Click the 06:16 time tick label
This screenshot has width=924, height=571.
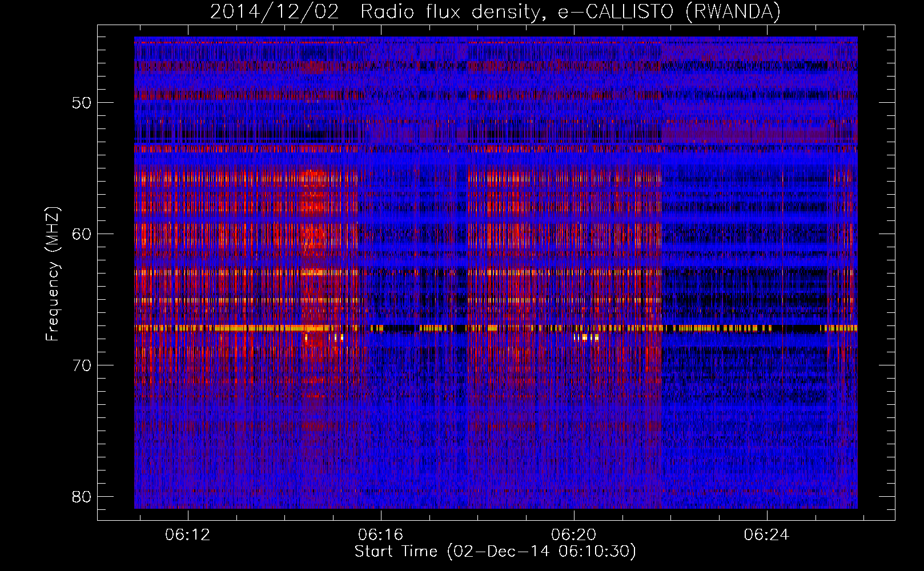pos(381,534)
